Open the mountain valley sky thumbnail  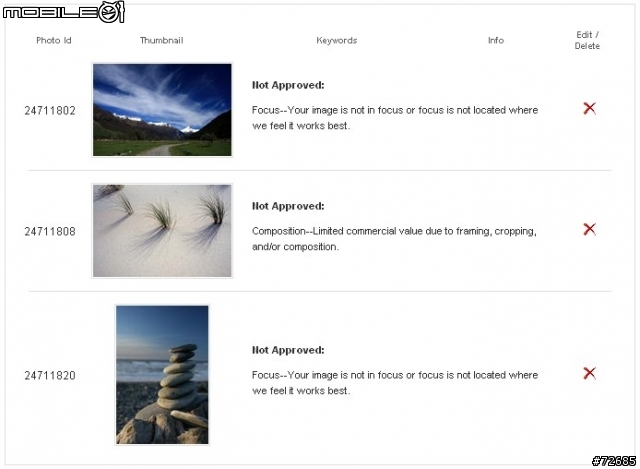162,109
